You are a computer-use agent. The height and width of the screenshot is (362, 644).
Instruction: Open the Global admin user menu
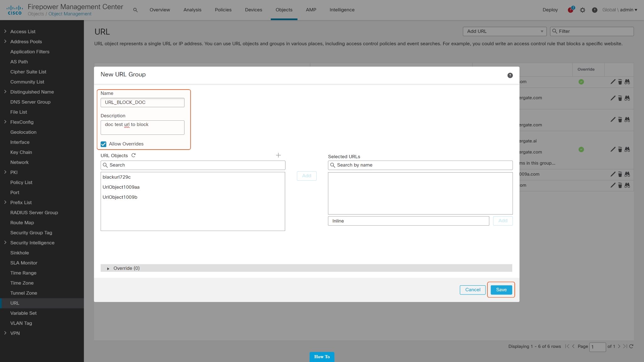(x=619, y=10)
